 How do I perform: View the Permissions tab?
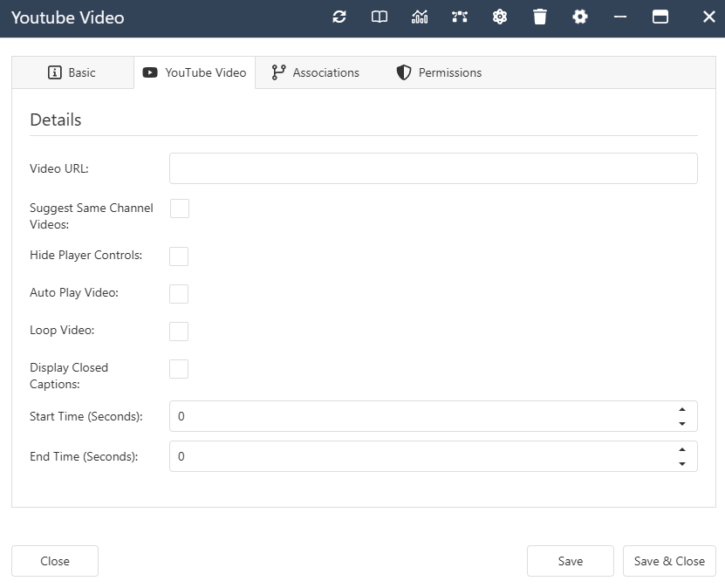point(439,72)
